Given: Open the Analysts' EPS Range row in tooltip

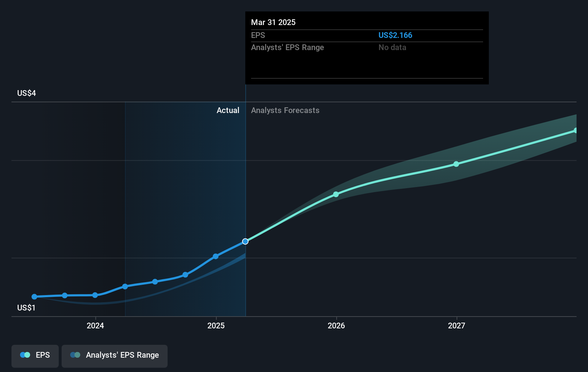Looking at the screenshot, I should pyautogui.click(x=287, y=47).
